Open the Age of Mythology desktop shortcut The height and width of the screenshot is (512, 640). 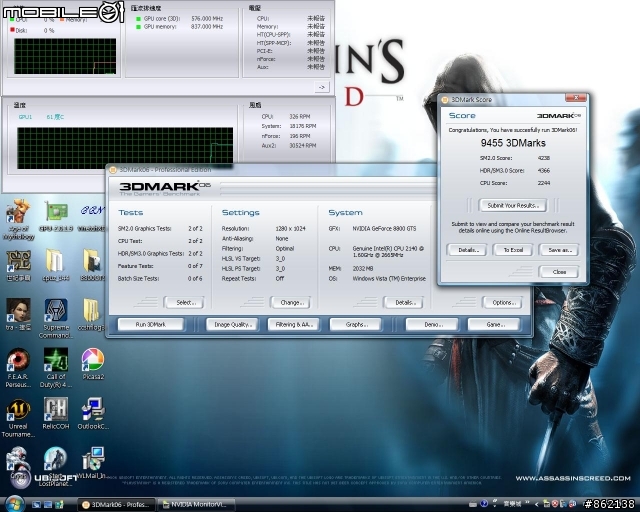point(18,220)
